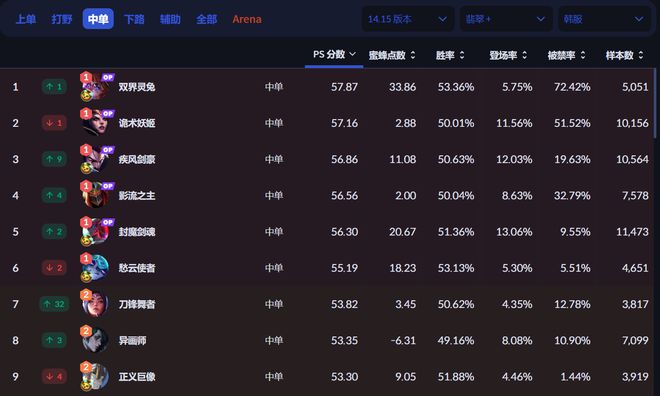Click the up 4 badge on 影流之主 row
Image resolution: width=660 pixels, height=396 pixels.
[x=54, y=195]
